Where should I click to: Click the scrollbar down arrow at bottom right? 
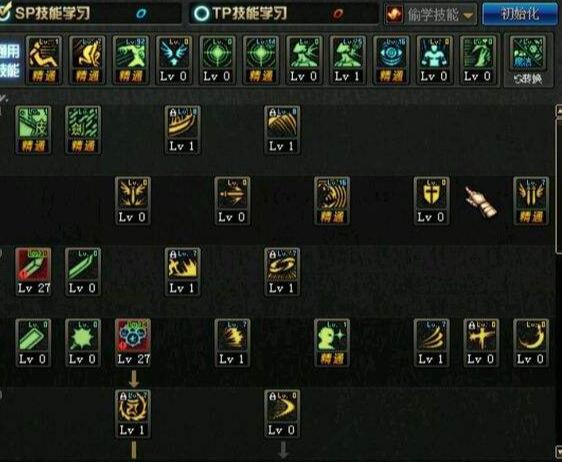pyautogui.click(x=558, y=451)
